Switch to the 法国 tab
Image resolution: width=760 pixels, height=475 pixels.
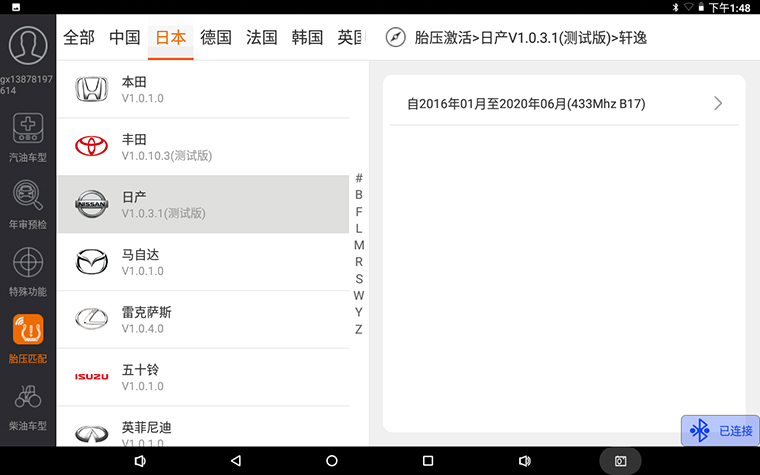(x=262, y=37)
